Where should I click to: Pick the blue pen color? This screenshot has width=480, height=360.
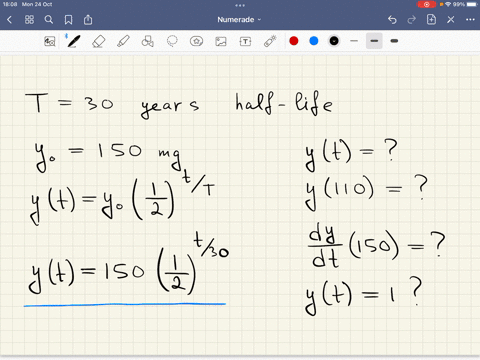point(314,41)
